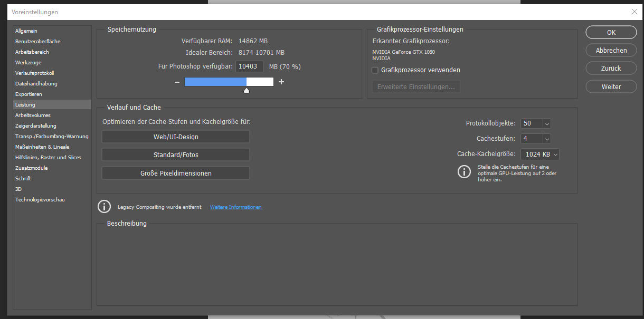644x319 pixels.
Task: Click the minus icon to decrease memory
Action: tap(177, 82)
